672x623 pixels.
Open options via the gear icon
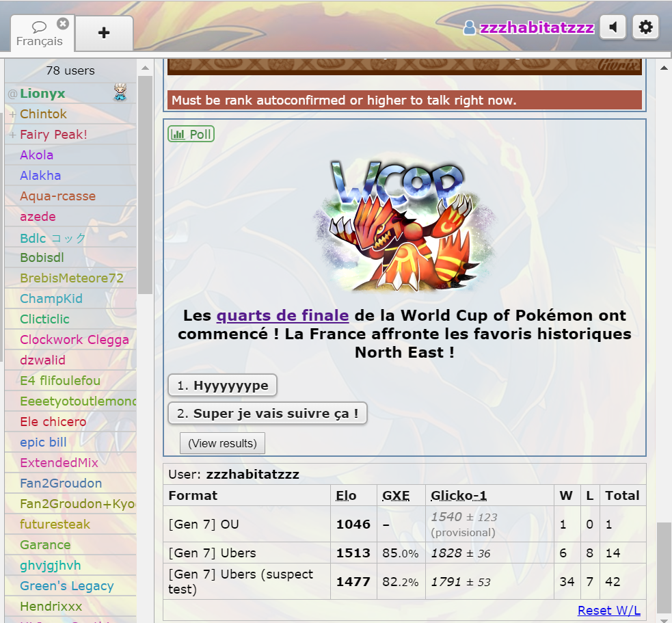[x=645, y=27]
